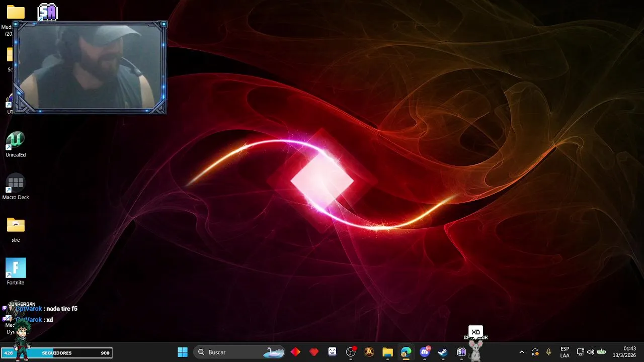644x362 pixels.
Task: Open the Windows Start menu
Action: pos(183,352)
